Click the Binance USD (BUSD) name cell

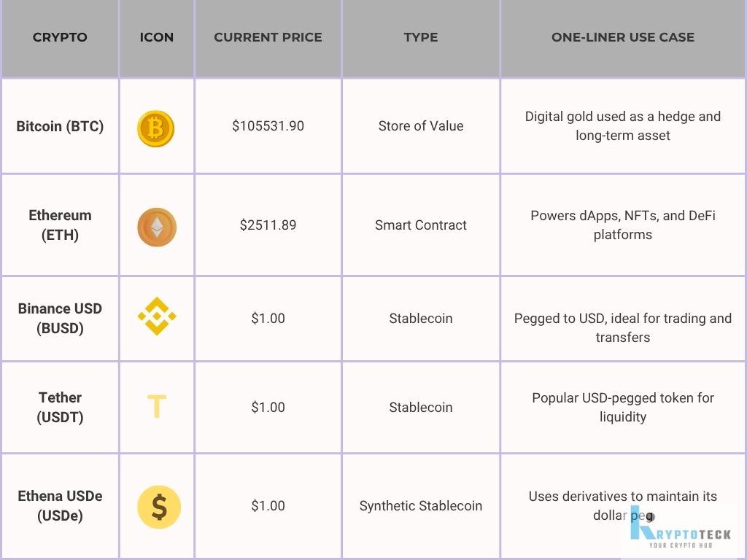pyautogui.click(x=60, y=318)
